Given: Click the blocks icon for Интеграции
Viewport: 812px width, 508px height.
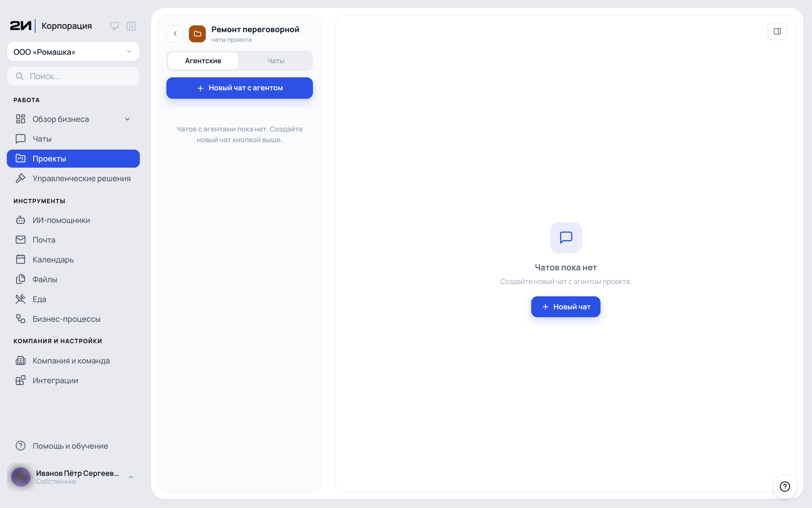Looking at the screenshot, I should coord(21,380).
